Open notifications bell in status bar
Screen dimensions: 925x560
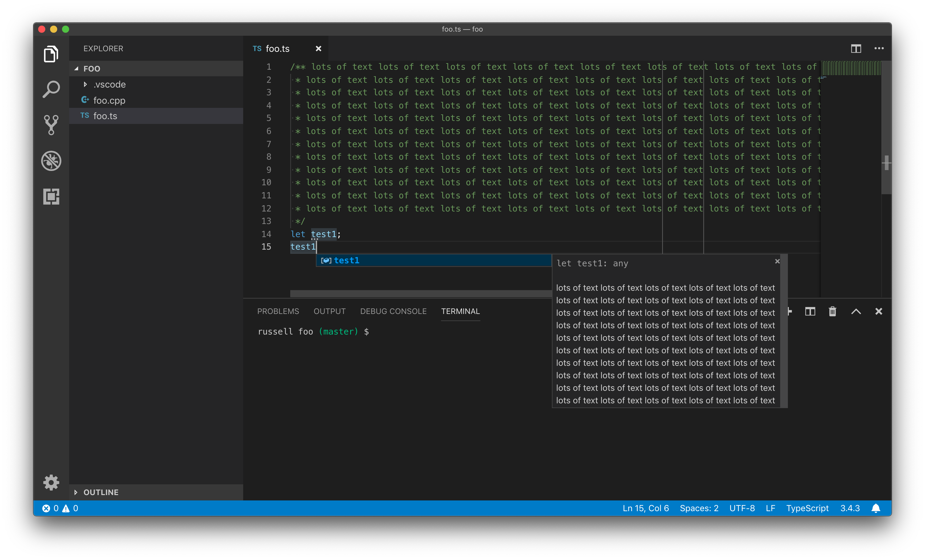(x=876, y=508)
